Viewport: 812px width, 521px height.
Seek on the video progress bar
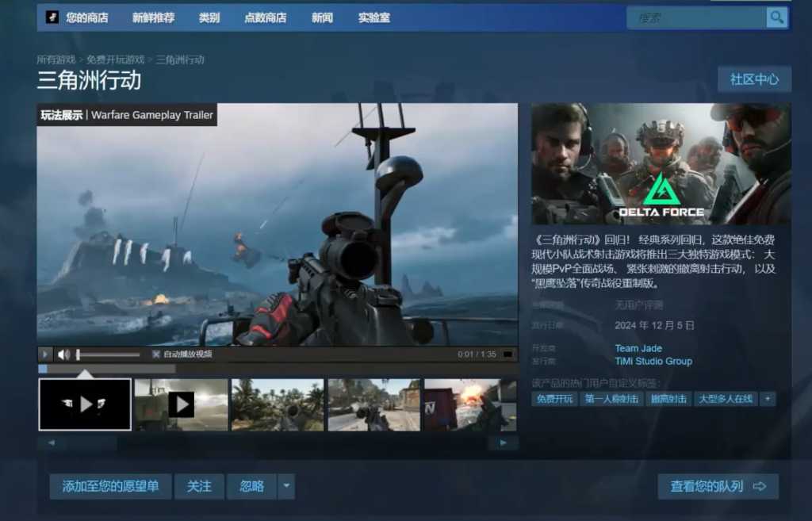[x=278, y=369]
